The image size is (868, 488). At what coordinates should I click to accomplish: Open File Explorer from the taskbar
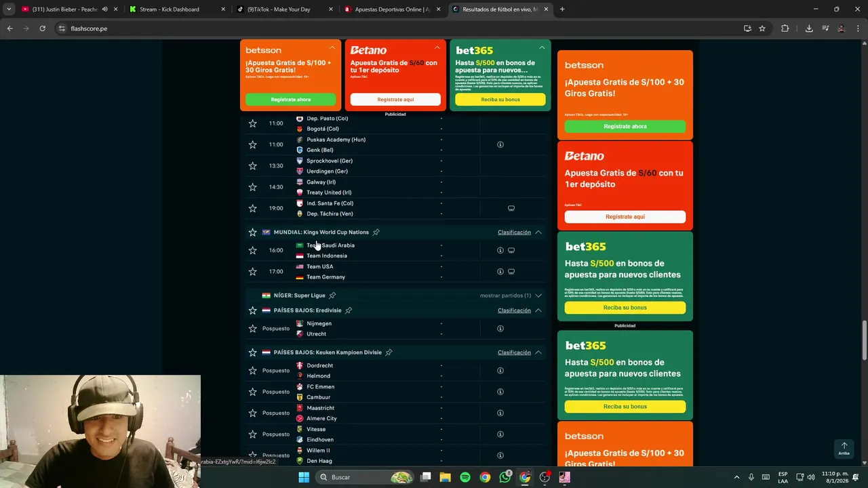click(x=446, y=477)
